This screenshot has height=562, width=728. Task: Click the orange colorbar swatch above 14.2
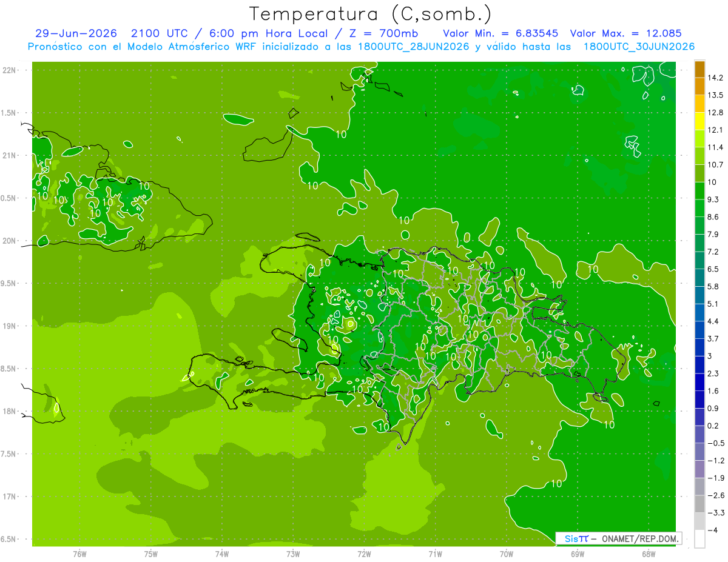(x=699, y=69)
